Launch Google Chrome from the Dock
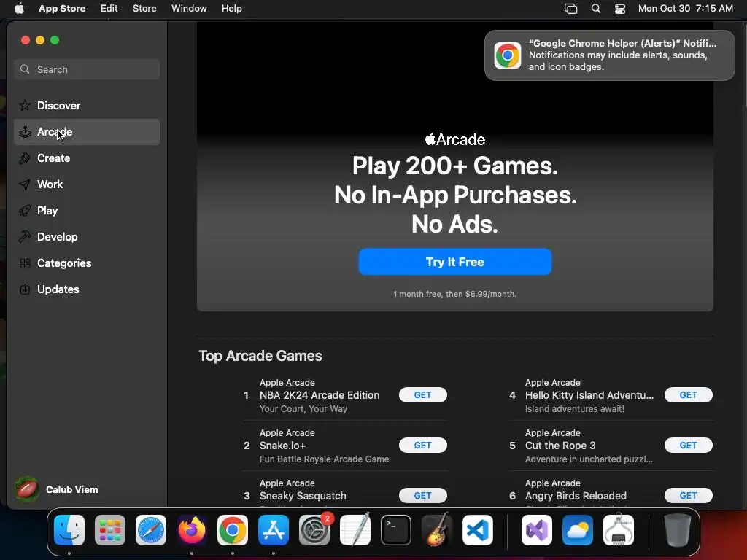747x560 pixels. 233,530
